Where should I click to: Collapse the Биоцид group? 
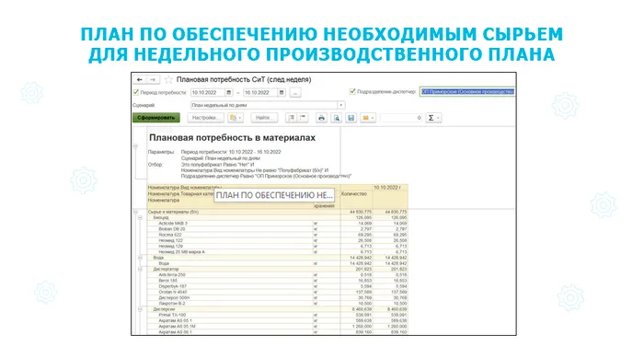tap(140, 217)
